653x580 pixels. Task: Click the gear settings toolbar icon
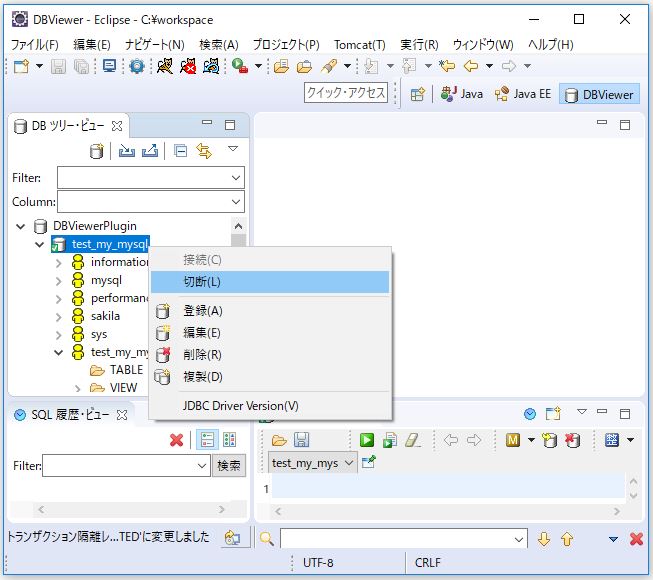pyautogui.click(x=137, y=66)
